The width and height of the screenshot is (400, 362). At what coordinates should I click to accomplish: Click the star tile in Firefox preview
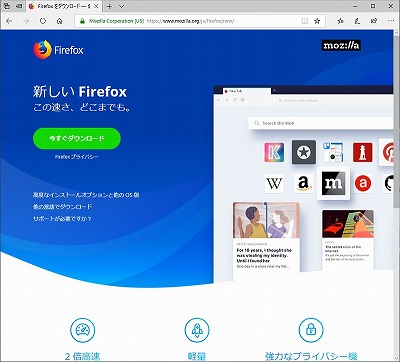[304, 152]
